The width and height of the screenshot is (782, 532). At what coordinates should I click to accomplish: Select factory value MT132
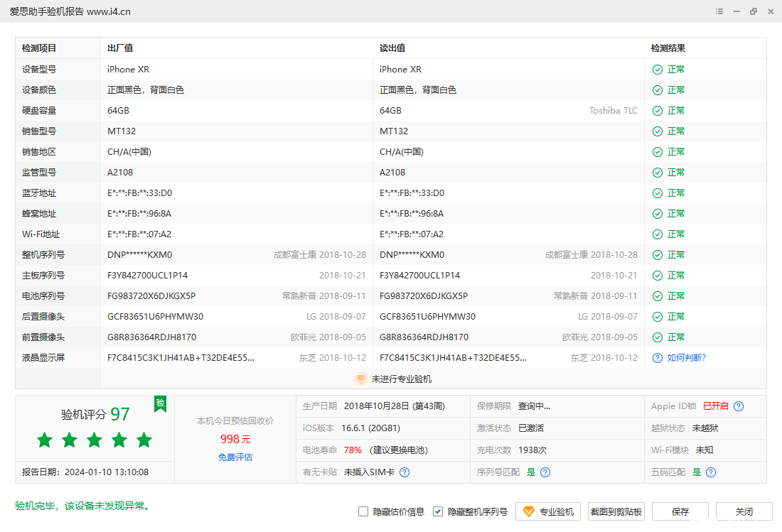coord(121,131)
